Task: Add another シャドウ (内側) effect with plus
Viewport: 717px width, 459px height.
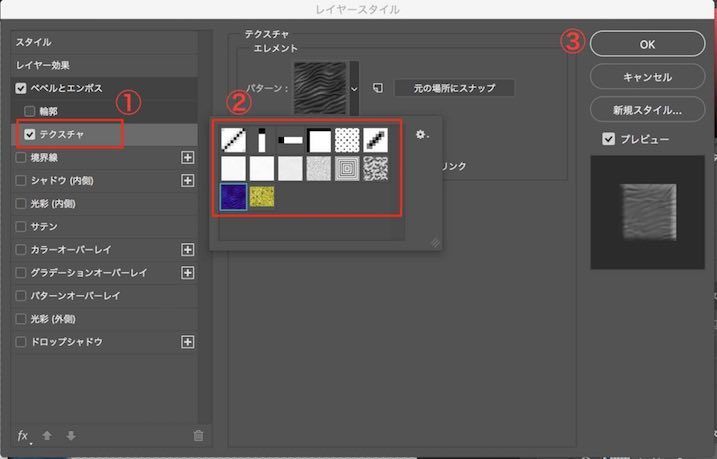Action: (x=187, y=181)
